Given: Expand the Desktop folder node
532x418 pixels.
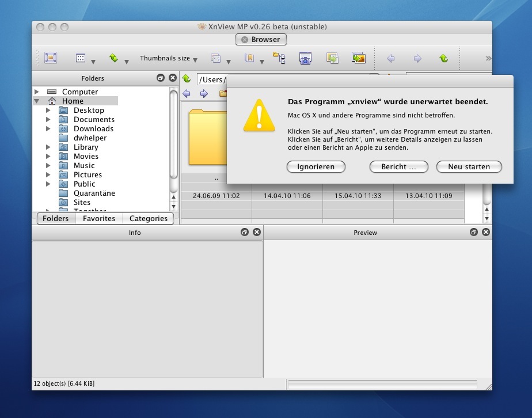Looking at the screenshot, I should (48, 111).
